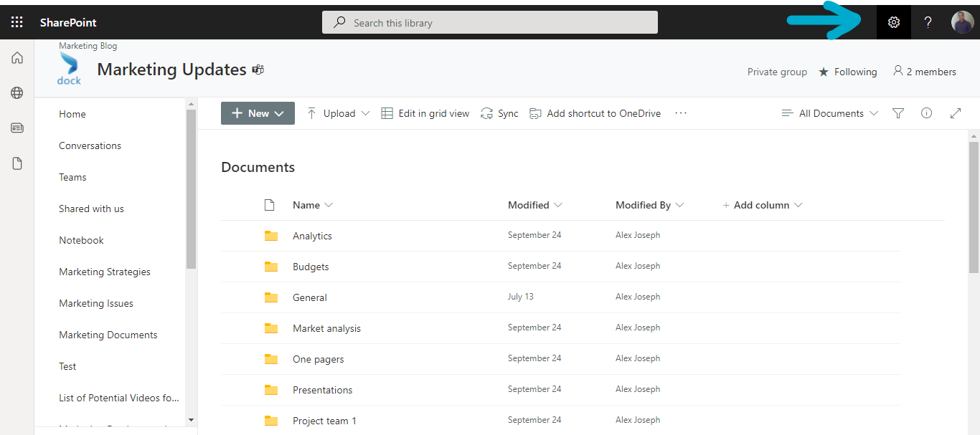Click the Help question mark icon
Screen dimensions: 980x435
click(928, 21)
